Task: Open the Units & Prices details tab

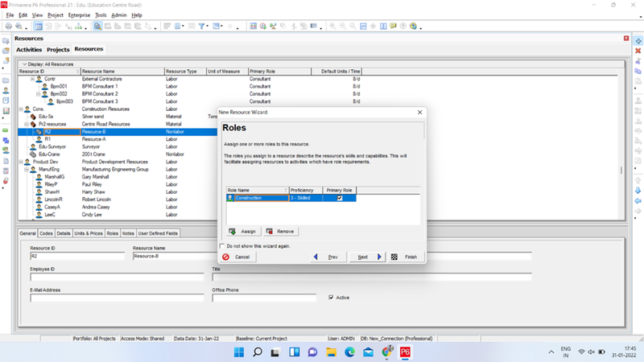Action: pyautogui.click(x=89, y=233)
